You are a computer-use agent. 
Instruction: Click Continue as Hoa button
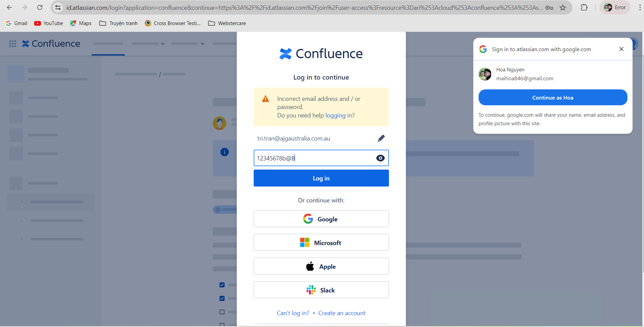(553, 97)
